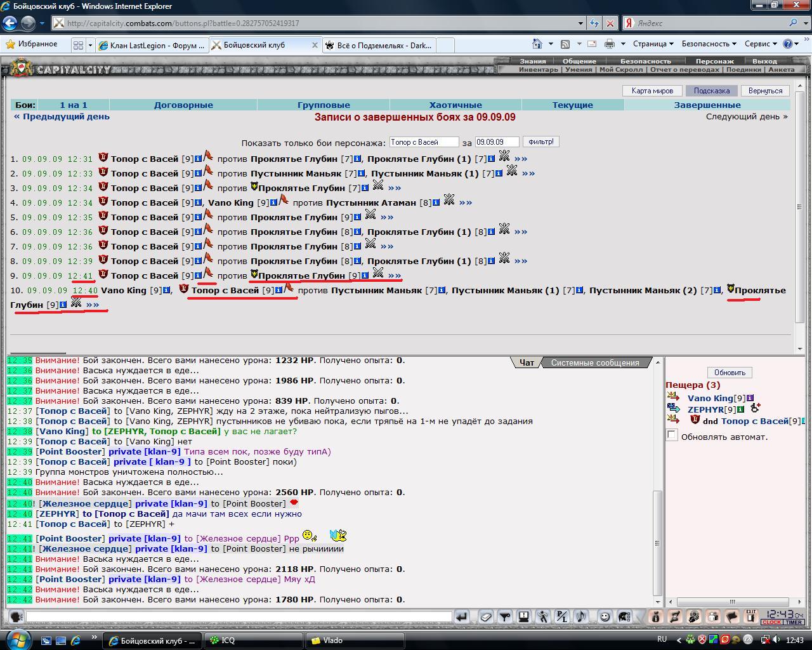Image resolution: width=812 pixels, height=650 pixels.
Task: Open the Персонаж game menu
Action: pos(714,61)
